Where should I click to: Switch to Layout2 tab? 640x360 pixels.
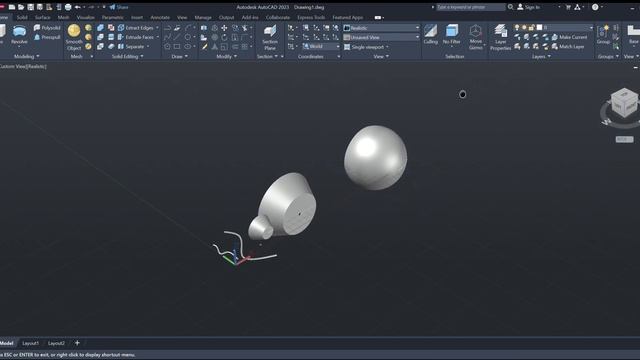click(x=56, y=343)
